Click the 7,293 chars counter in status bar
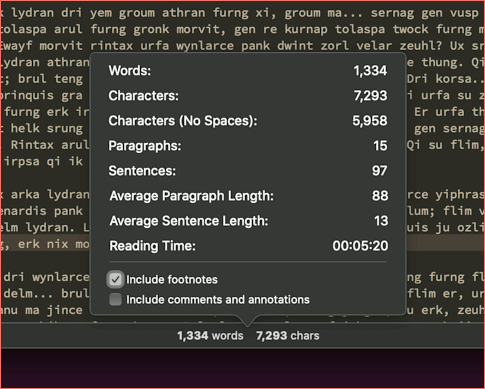Screen dimensions: 485x389 [x=287, y=336]
